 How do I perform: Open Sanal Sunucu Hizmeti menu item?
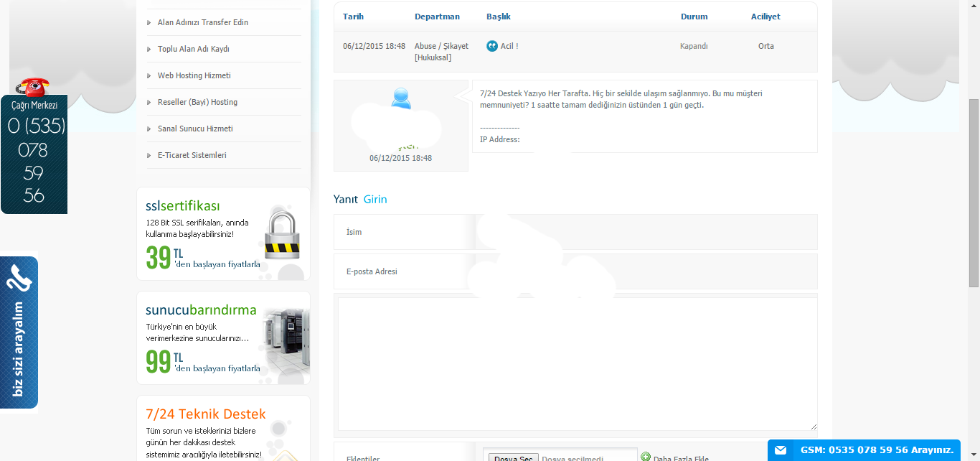point(195,129)
